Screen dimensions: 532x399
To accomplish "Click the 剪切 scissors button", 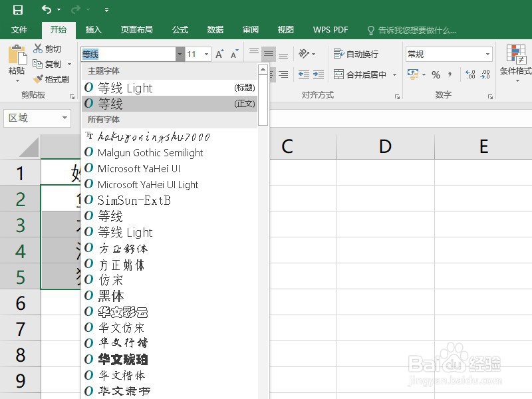I will pos(47,49).
